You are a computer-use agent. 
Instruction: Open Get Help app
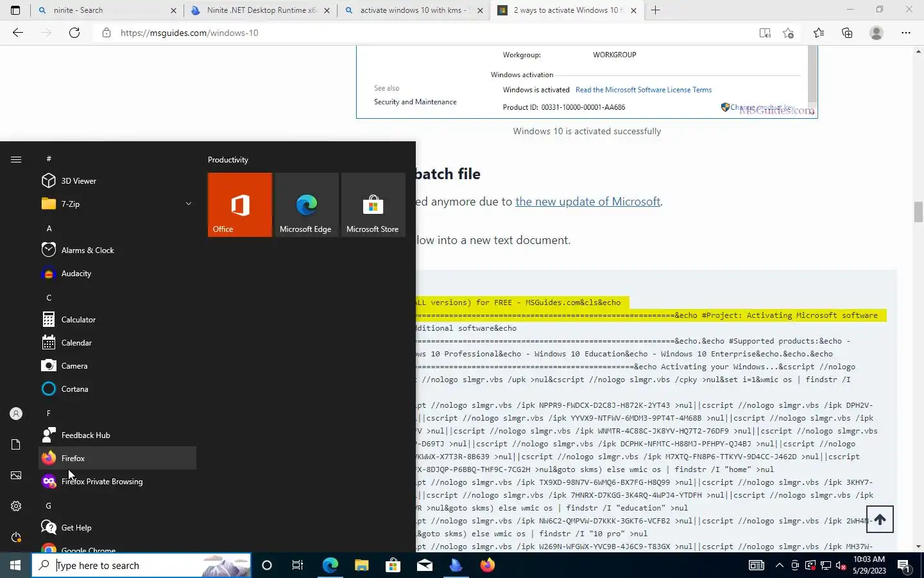coord(117,528)
